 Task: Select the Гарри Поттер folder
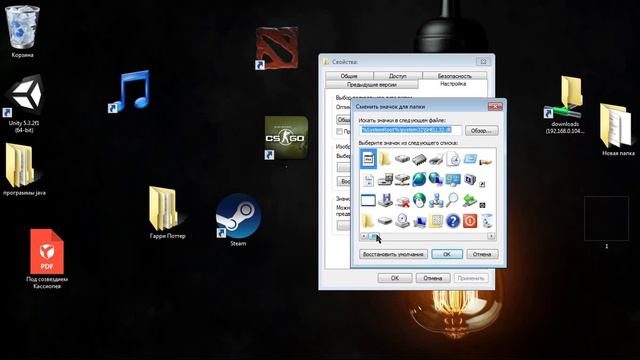point(167,213)
